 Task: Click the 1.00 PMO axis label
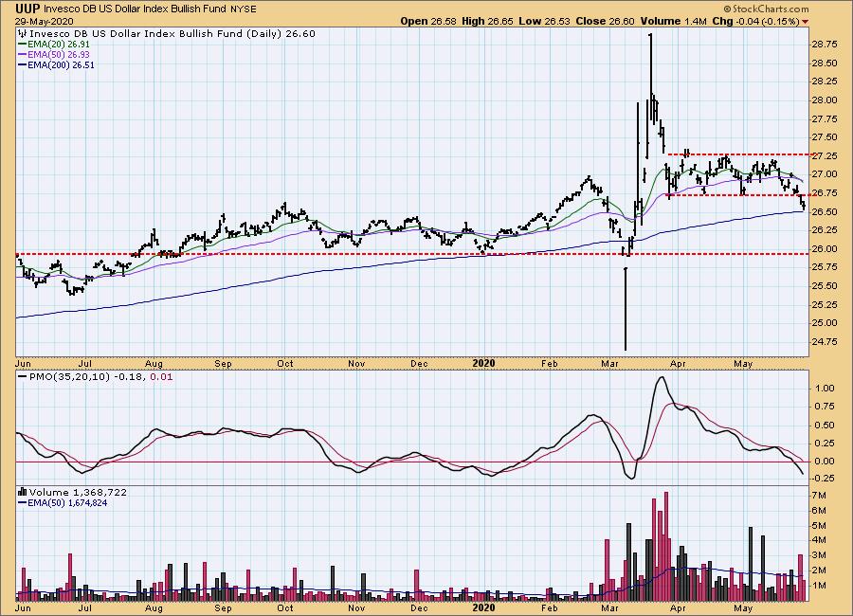(825, 388)
